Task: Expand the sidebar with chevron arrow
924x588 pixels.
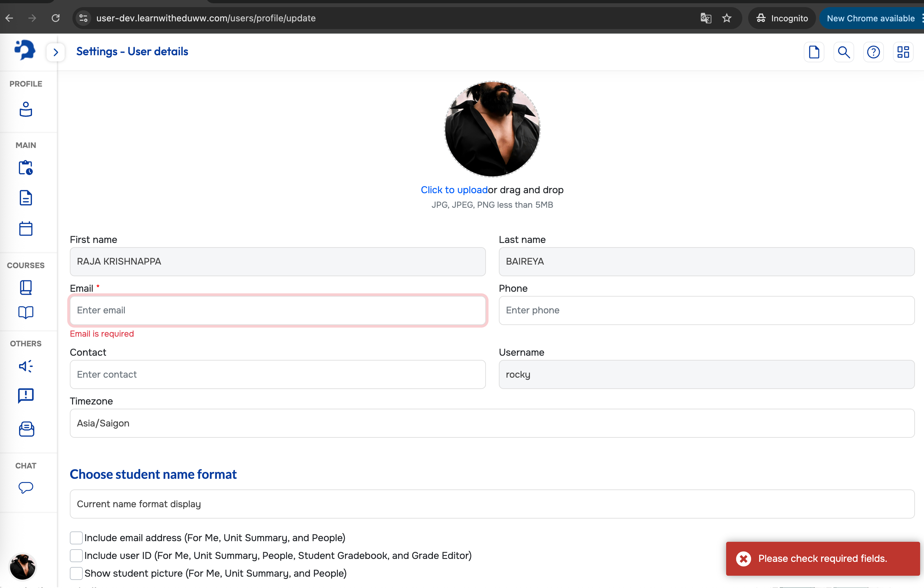Action: click(x=56, y=52)
